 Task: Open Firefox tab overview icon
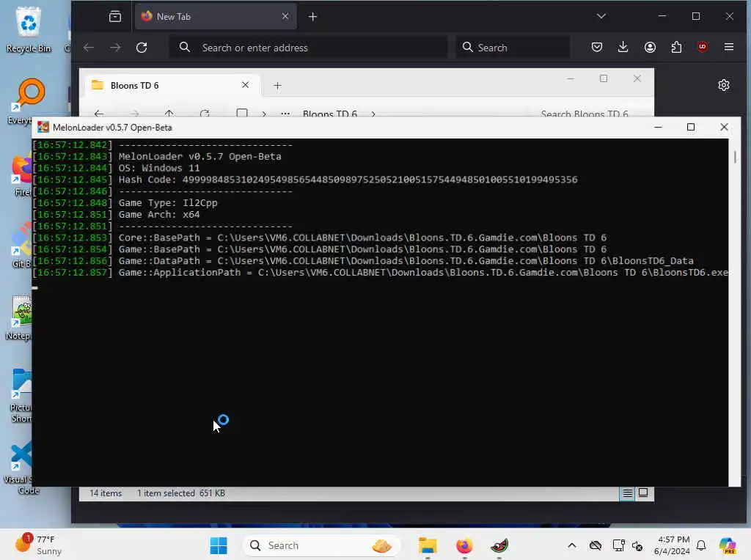115,17
